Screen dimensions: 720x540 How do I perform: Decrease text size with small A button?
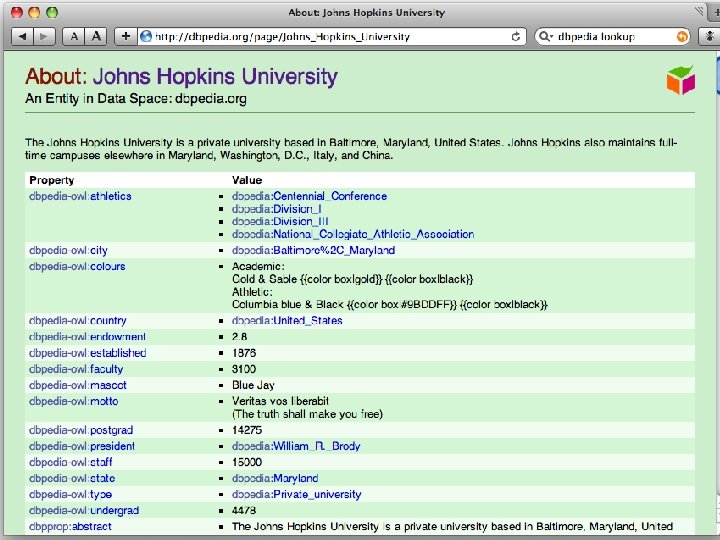coord(74,35)
